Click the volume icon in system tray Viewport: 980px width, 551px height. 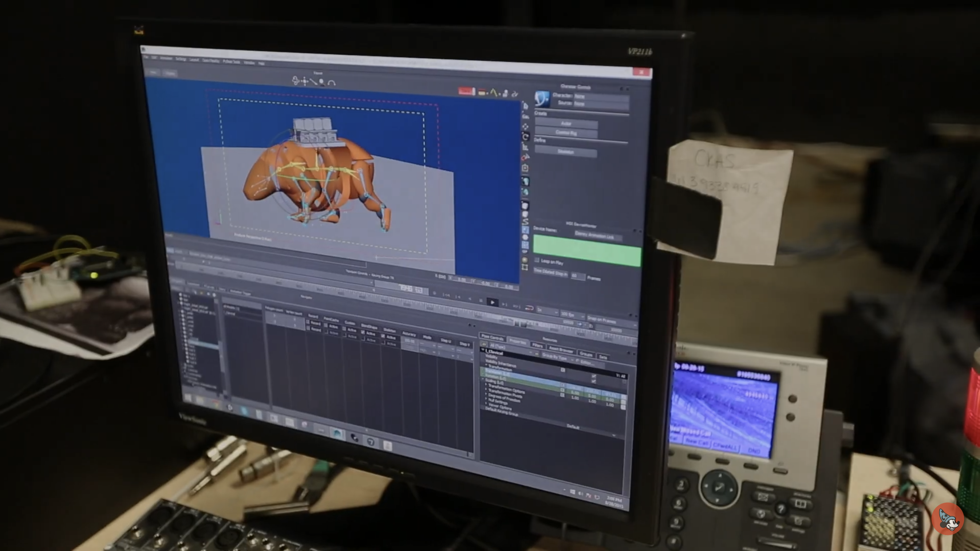click(581, 494)
